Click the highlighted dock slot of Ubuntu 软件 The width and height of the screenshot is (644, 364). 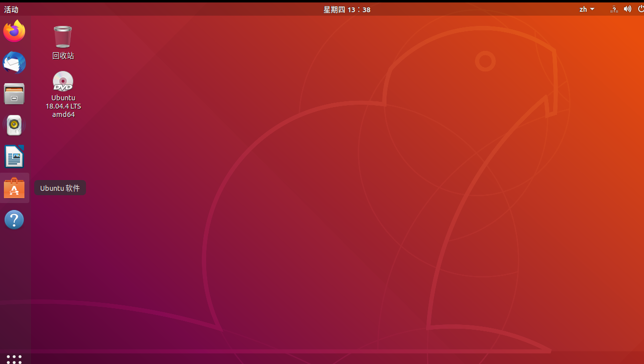click(14, 188)
